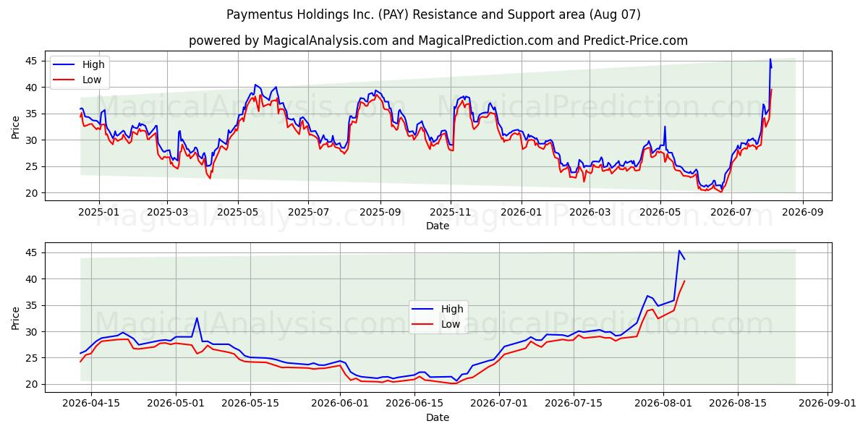Click the '2026-03' tick label in top chart

pyautogui.click(x=590, y=212)
